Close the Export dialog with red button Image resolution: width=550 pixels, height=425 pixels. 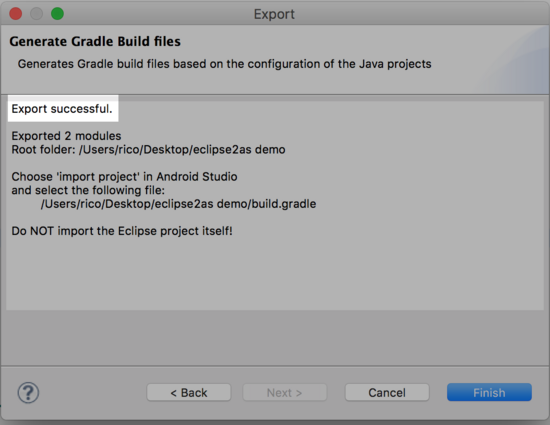(15, 14)
